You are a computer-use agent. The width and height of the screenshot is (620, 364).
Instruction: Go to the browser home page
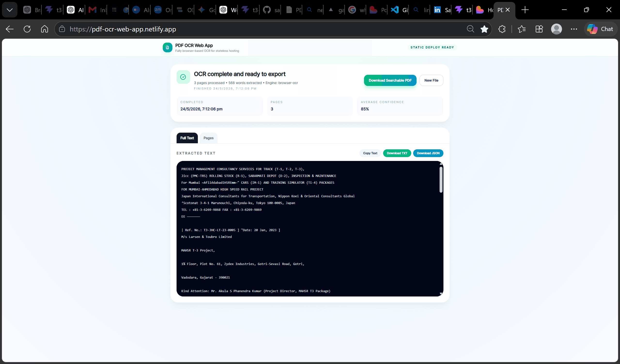45,29
